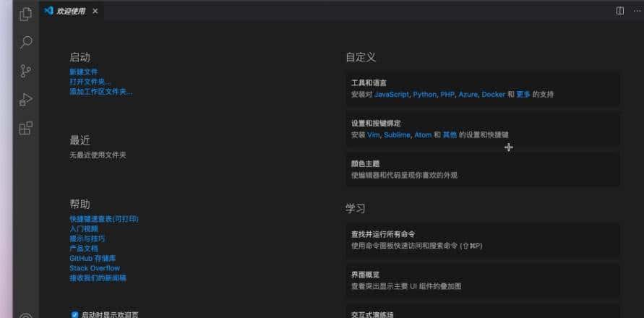Click the 添加工作区文件夹... link
This screenshot has width=644, height=318.
tap(101, 92)
